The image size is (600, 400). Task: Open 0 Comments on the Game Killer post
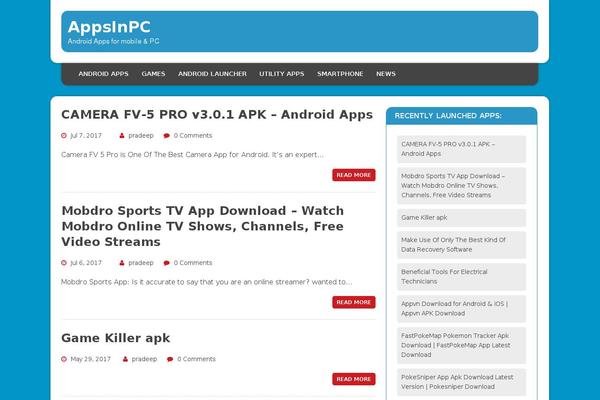tap(196, 359)
